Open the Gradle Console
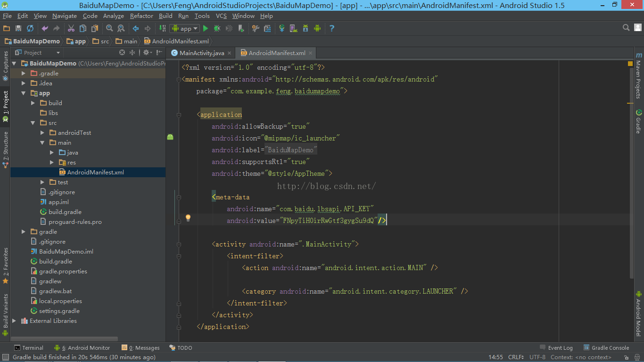The height and width of the screenshot is (362, 644). (x=606, y=348)
